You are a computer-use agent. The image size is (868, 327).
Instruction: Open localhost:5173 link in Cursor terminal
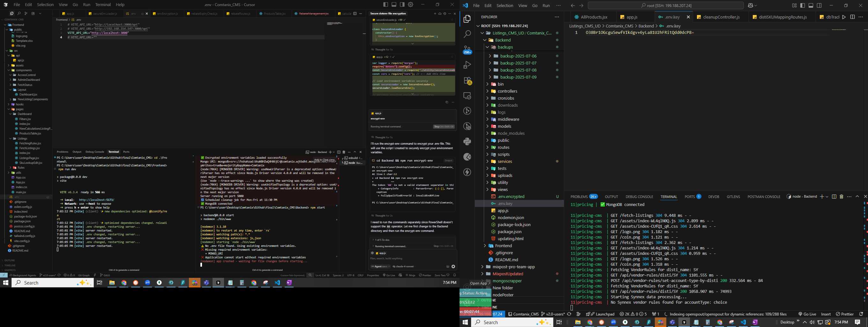[x=96, y=200]
